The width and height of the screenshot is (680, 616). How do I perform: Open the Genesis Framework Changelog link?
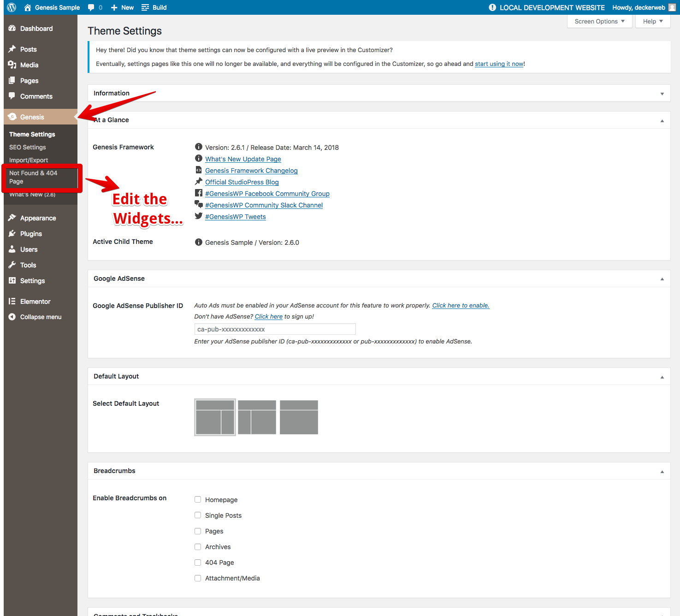pos(251,171)
